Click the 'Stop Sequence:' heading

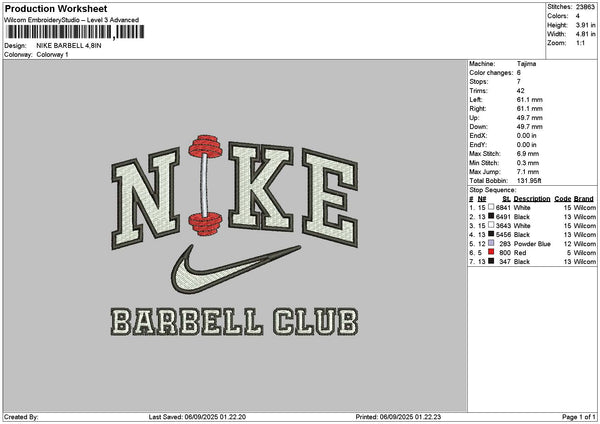492,190
